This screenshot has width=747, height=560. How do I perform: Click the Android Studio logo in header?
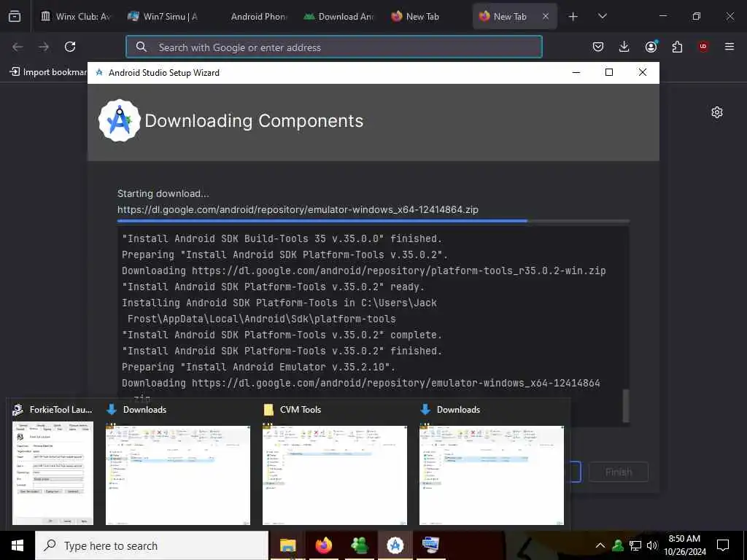[120, 120]
